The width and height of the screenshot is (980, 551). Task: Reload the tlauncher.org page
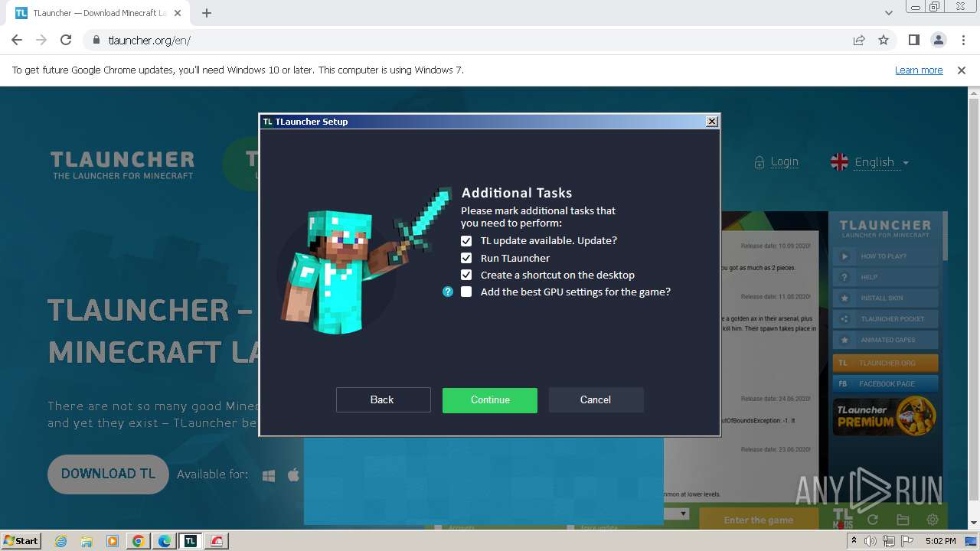(66, 40)
